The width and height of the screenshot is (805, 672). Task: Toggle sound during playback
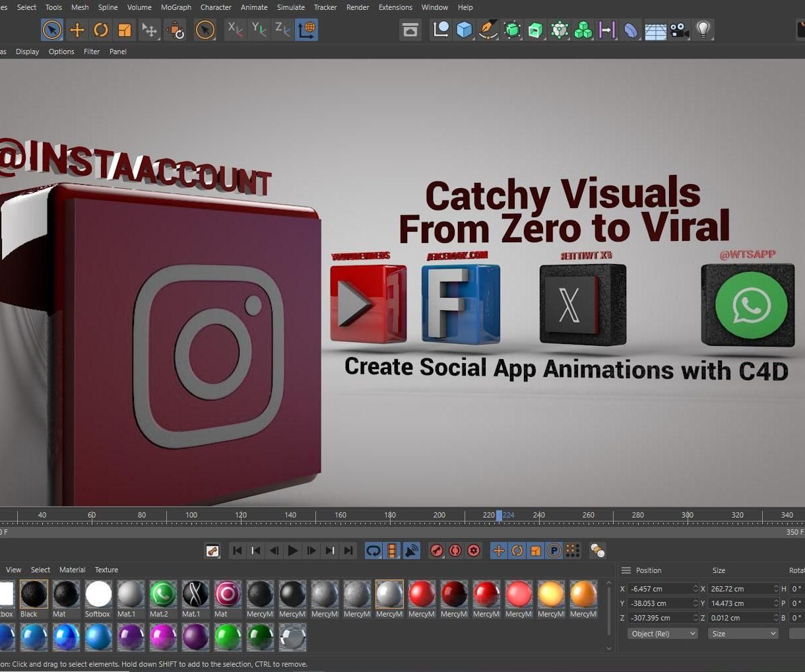coord(411,551)
